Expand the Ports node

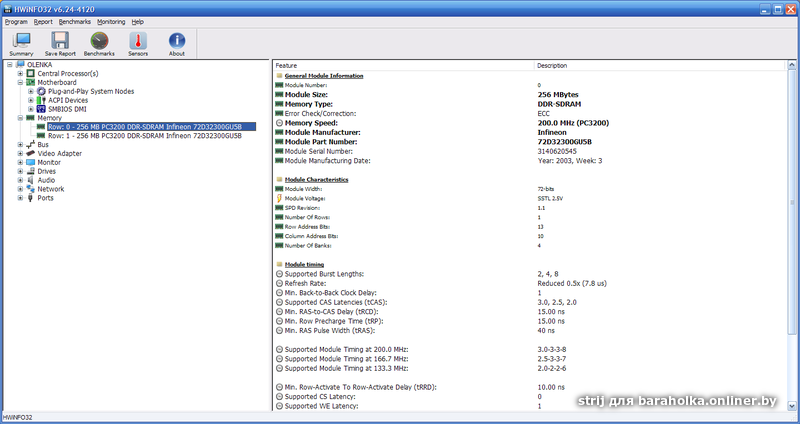click(x=20, y=198)
